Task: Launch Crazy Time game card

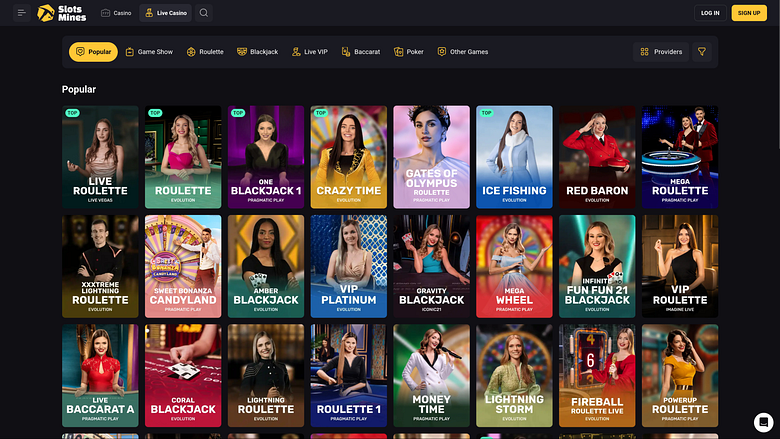Action: (349, 157)
